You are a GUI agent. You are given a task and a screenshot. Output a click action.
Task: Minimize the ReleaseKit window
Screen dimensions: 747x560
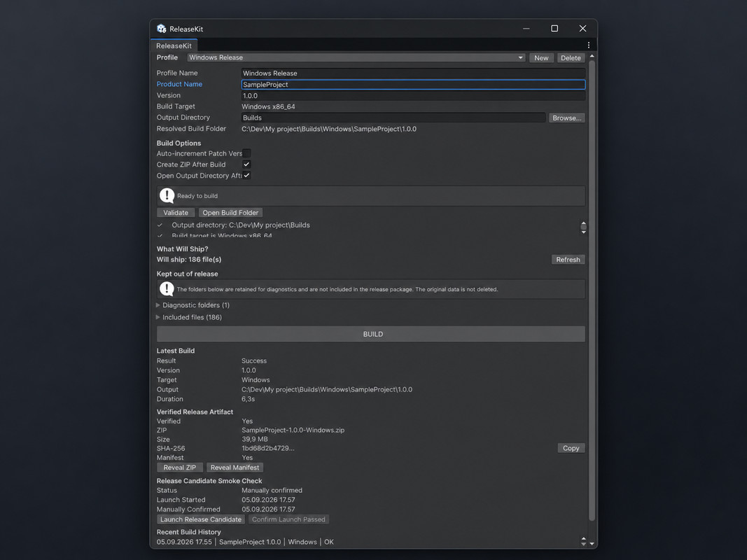526,29
